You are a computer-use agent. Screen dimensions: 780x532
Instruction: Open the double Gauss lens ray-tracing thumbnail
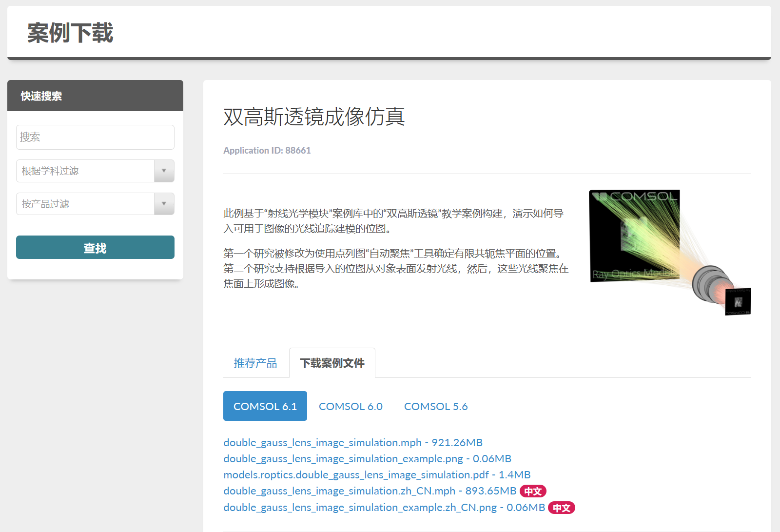click(x=670, y=252)
